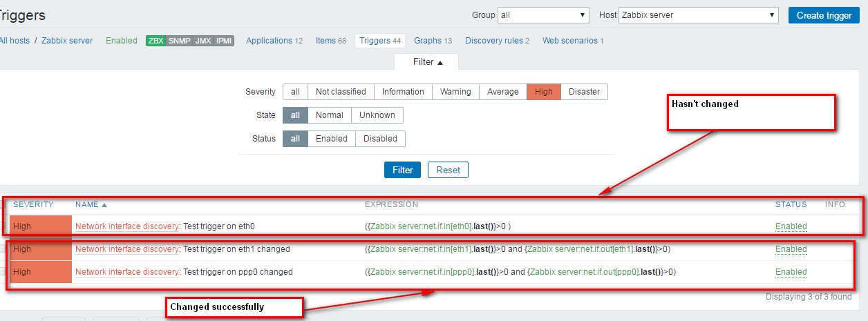Screen dimensions: 868x321
Task: Open Network interface discovery link in eth0 row
Action: [x=127, y=226]
